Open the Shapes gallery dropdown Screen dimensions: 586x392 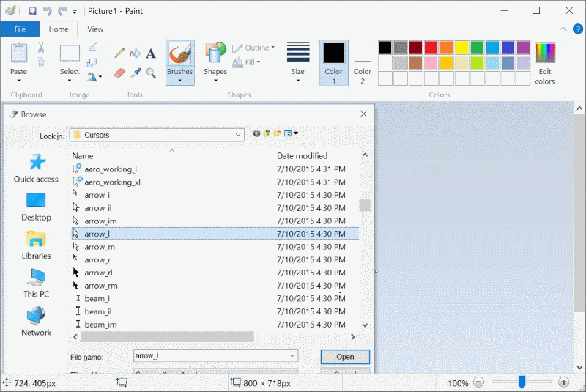(x=215, y=81)
